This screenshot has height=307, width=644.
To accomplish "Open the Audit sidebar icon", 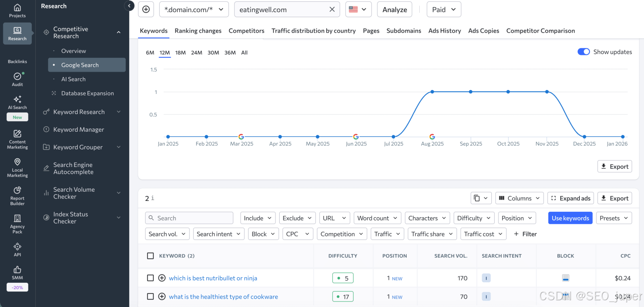I will pos(17,79).
